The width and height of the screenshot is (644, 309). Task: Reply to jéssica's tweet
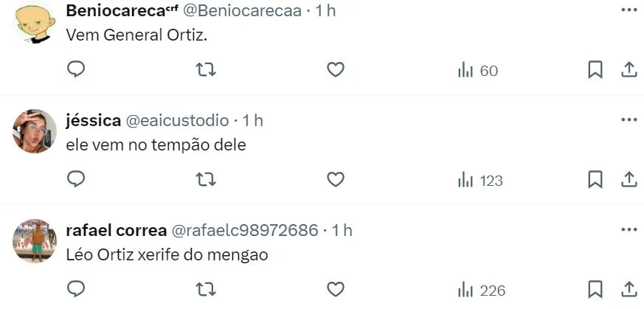pyautogui.click(x=76, y=179)
